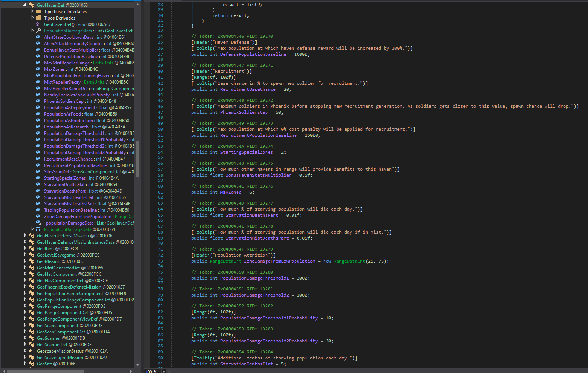The image size is (588, 373).
Task: Click the tree panel vertical scrollbar thumb
Action: (x=137, y=158)
